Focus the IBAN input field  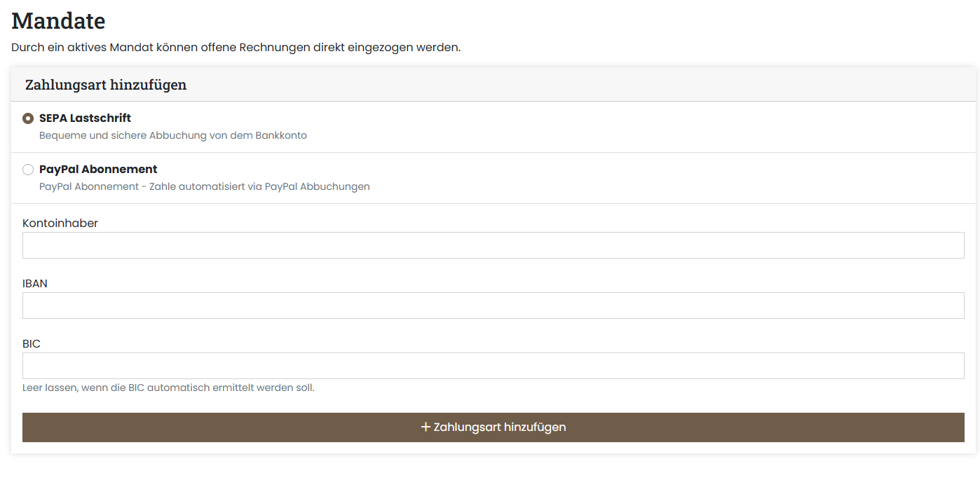point(491,305)
